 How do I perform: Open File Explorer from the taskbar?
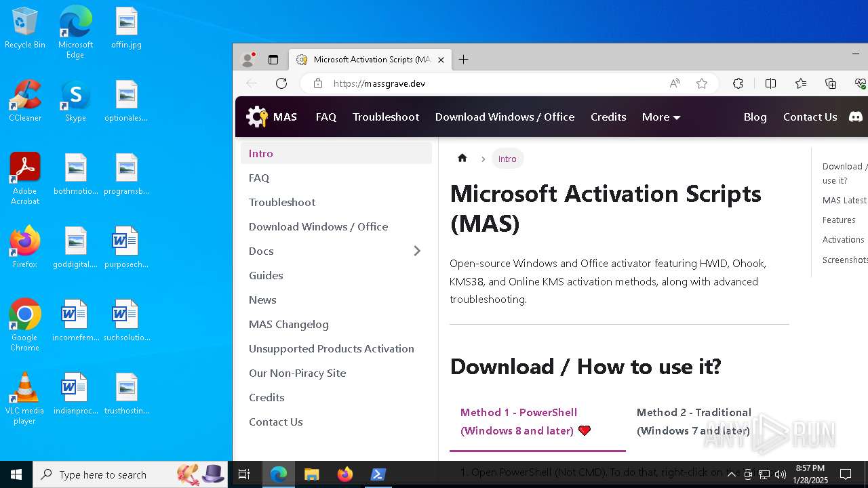311,474
